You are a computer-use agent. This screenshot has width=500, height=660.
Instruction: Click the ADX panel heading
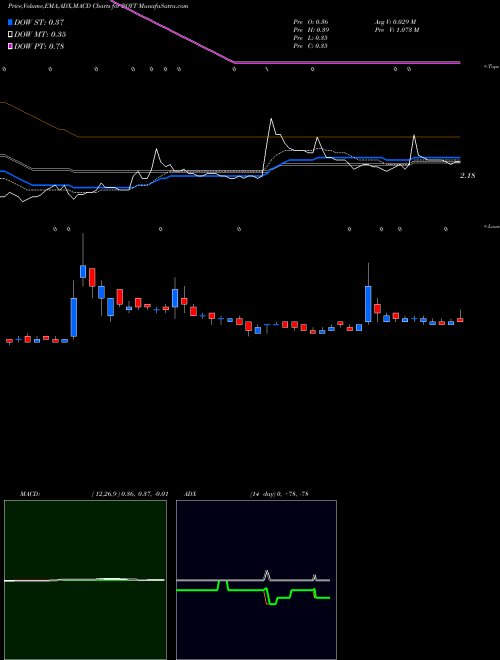[191, 494]
